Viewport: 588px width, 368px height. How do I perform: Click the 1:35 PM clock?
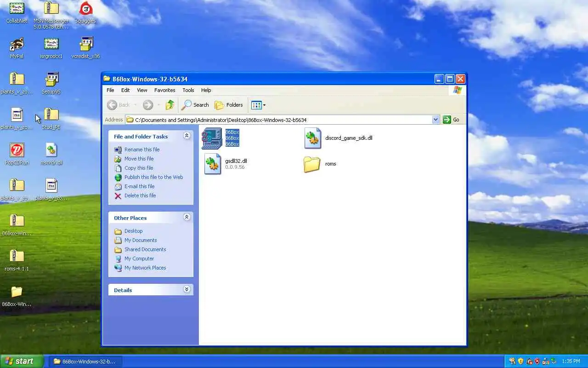571,361
